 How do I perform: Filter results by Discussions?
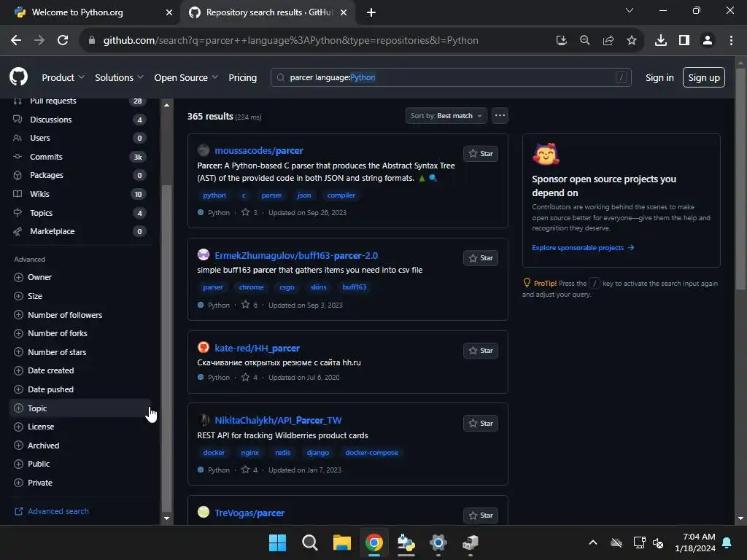pos(80,120)
